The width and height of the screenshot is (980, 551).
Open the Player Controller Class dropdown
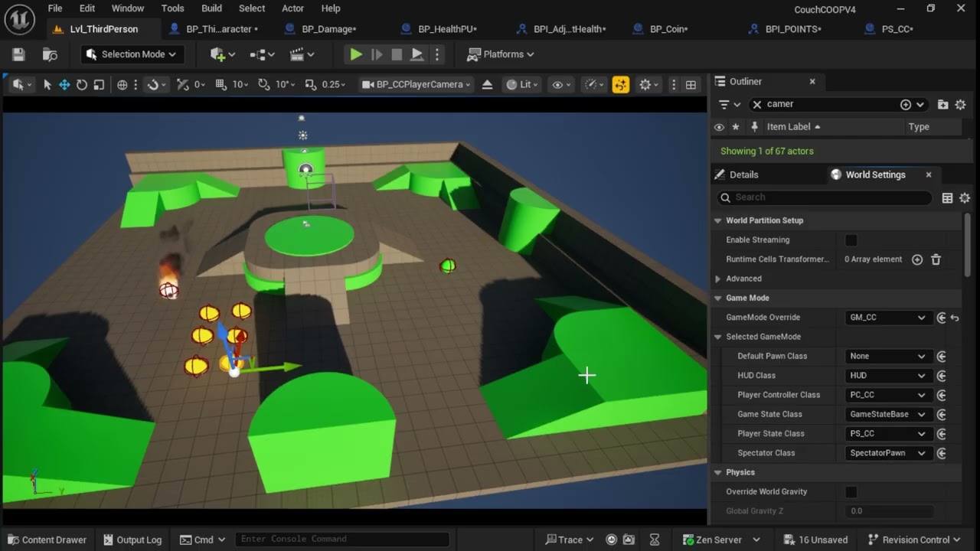click(887, 395)
